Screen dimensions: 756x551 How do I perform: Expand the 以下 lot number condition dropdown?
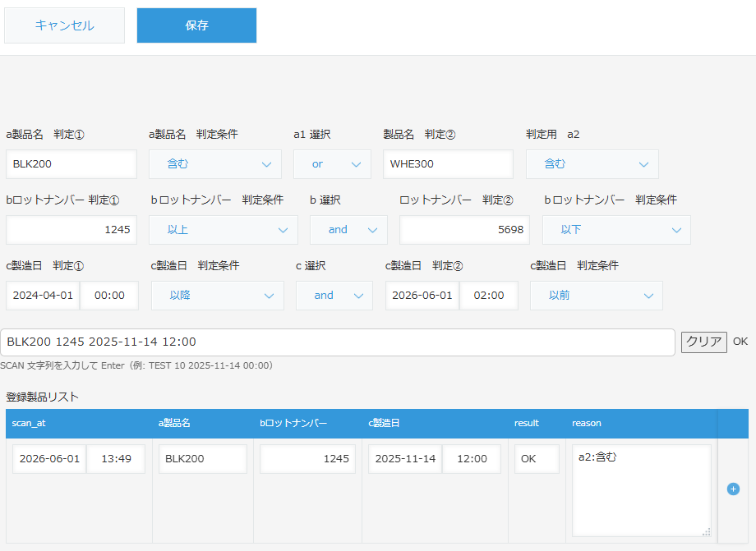pos(616,230)
